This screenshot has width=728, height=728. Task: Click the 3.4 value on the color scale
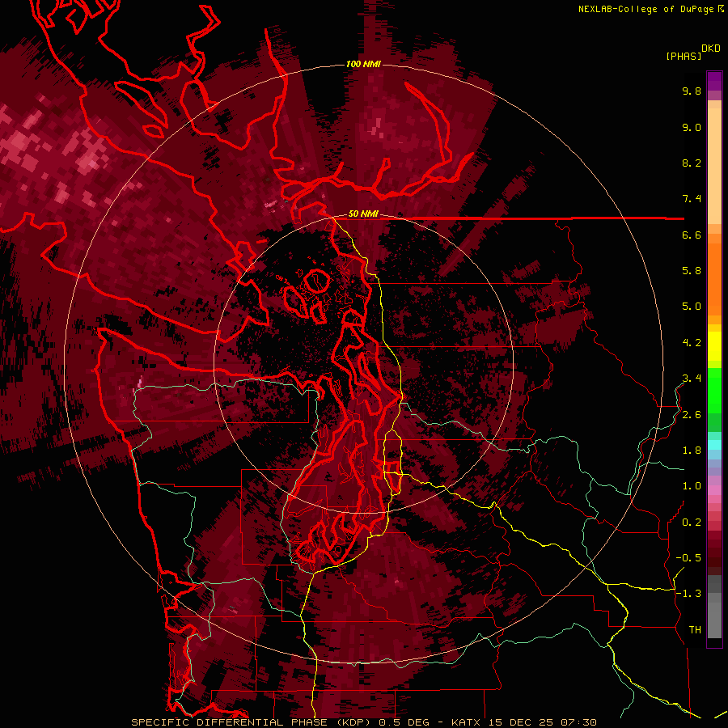tap(692, 379)
